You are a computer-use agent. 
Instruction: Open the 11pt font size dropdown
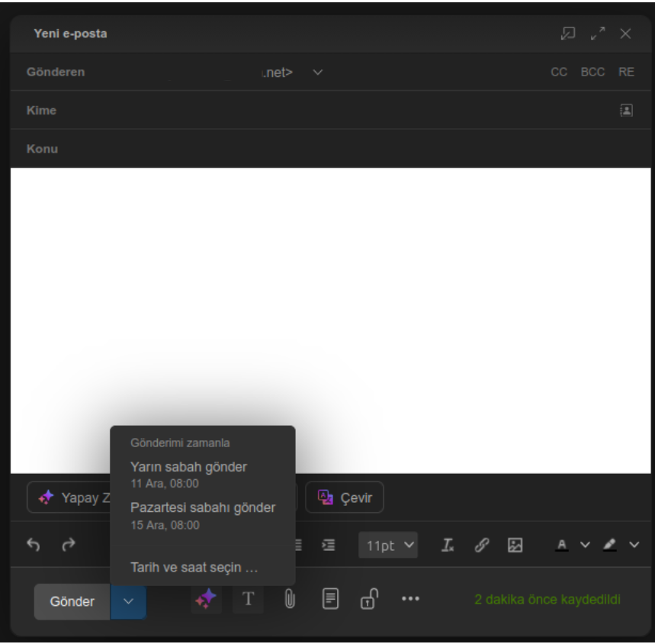388,546
